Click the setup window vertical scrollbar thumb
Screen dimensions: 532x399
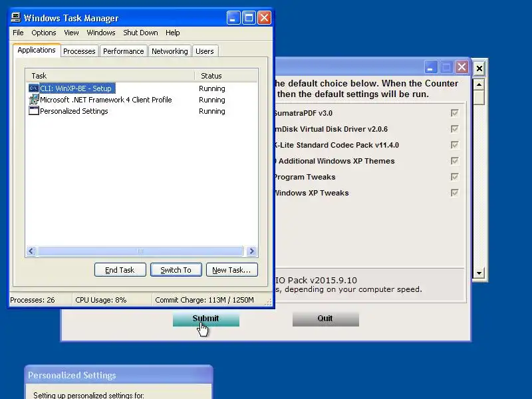coord(479,97)
